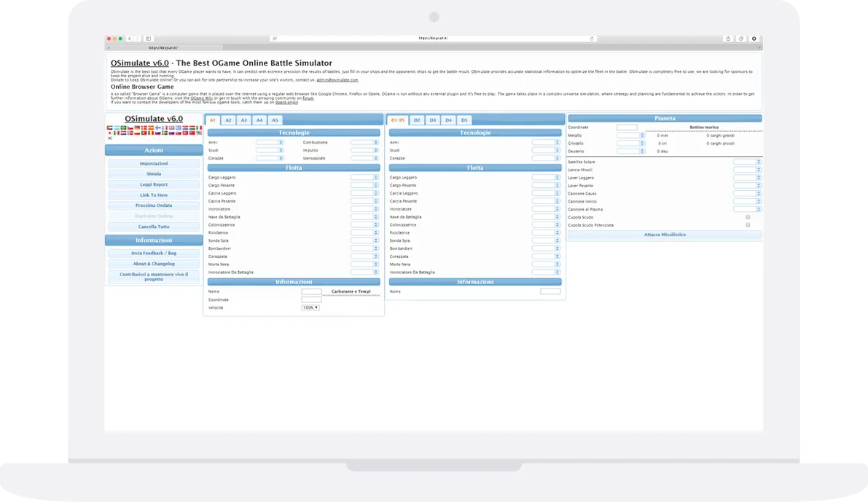Go back with the browser back arrow
This screenshot has height=502, width=868.
pos(130,39)
